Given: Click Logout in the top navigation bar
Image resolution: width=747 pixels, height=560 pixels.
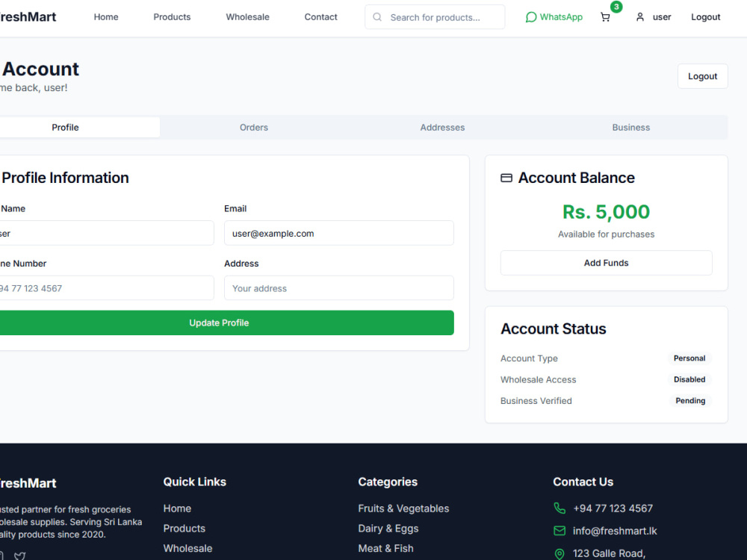Looking at the screenshot, I should 706,17.
